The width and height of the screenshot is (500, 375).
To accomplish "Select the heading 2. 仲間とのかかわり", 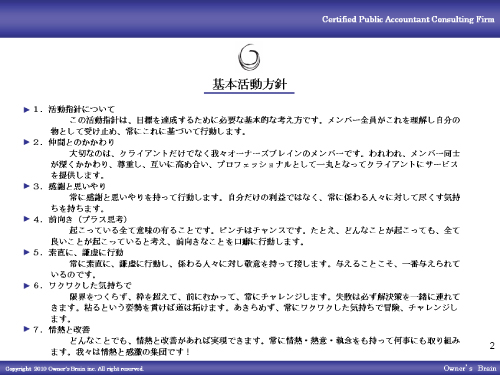I will pos(74,142).
